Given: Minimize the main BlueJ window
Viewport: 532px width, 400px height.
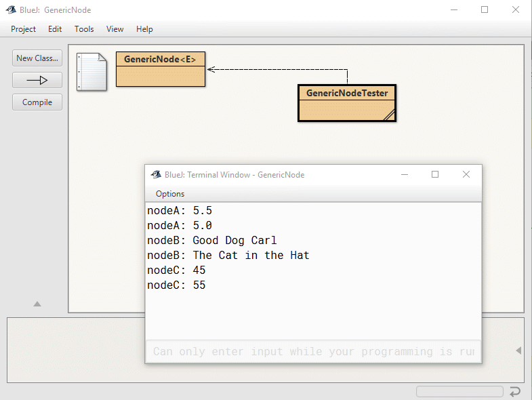Looking at the screenshot, I should pos(454,10).
